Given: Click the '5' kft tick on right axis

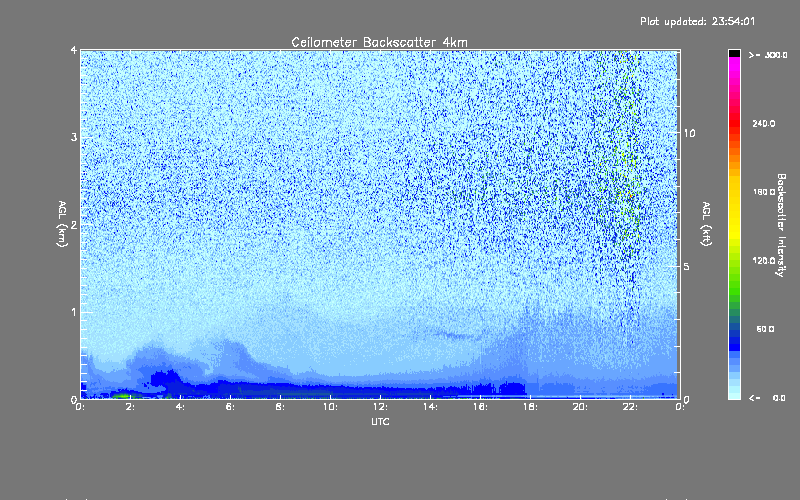Looking at the screenshot, I should (x=686, y=266).
